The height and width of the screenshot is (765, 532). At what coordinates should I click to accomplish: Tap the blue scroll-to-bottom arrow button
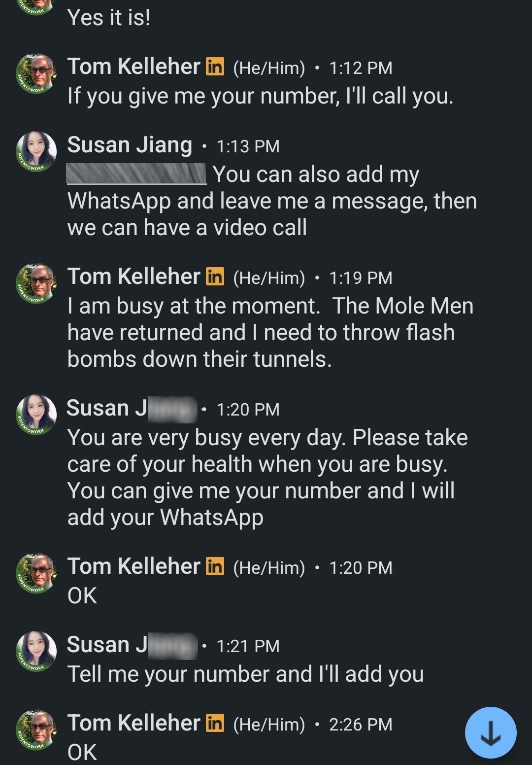click(x=491, y=732)
